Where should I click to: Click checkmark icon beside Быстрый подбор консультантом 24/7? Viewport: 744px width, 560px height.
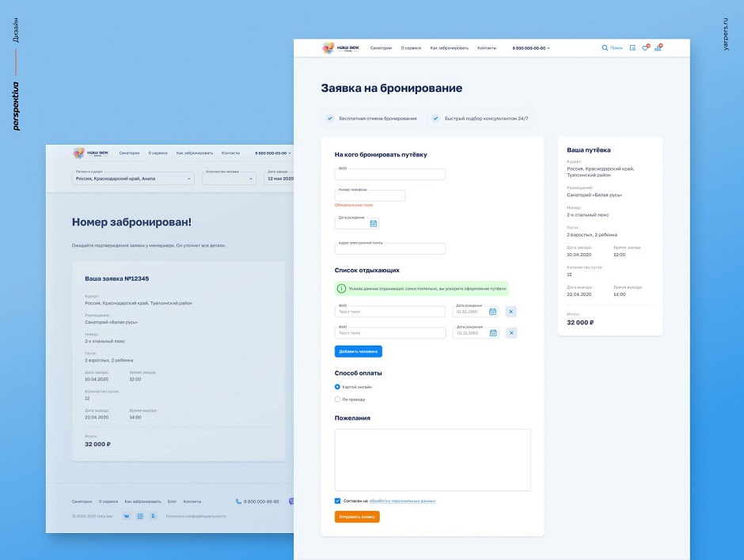click(x=435, y=118)
